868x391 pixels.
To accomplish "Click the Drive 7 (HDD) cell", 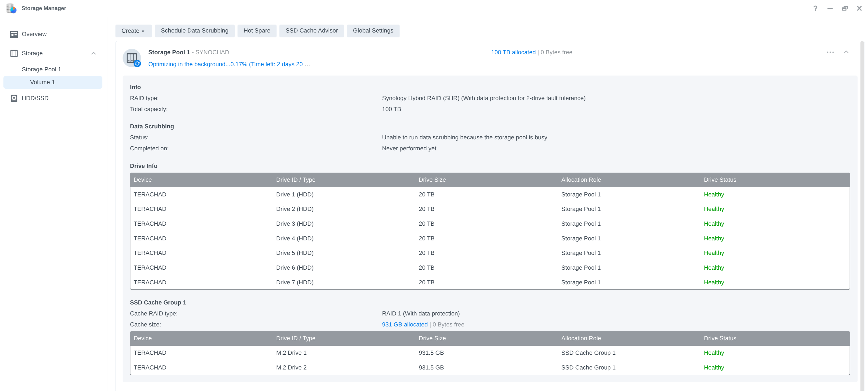I will (294, 282).
